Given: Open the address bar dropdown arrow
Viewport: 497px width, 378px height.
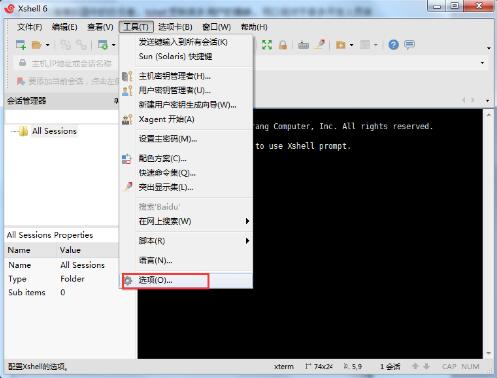Looking at the screenshot, I should point(482,63).
